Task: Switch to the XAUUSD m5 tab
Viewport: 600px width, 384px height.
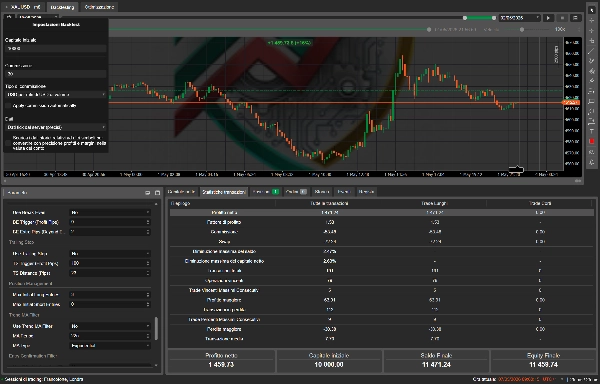Action: [x=24, y=7]
